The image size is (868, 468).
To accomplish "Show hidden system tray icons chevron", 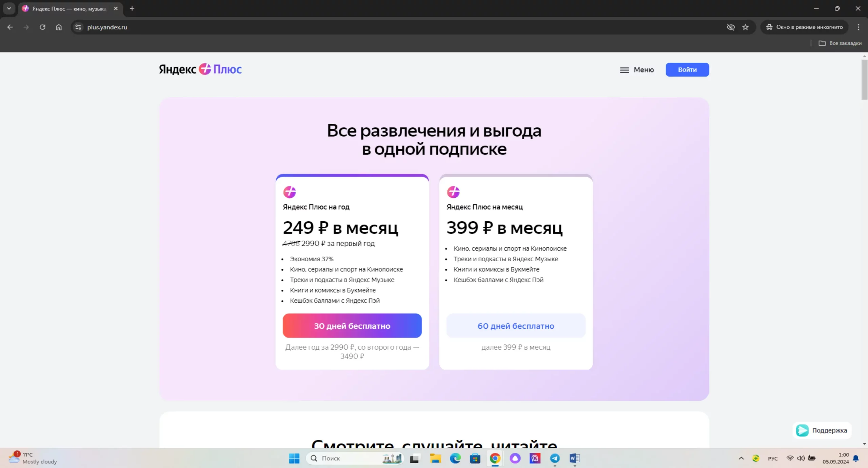I will coord(741,458).
